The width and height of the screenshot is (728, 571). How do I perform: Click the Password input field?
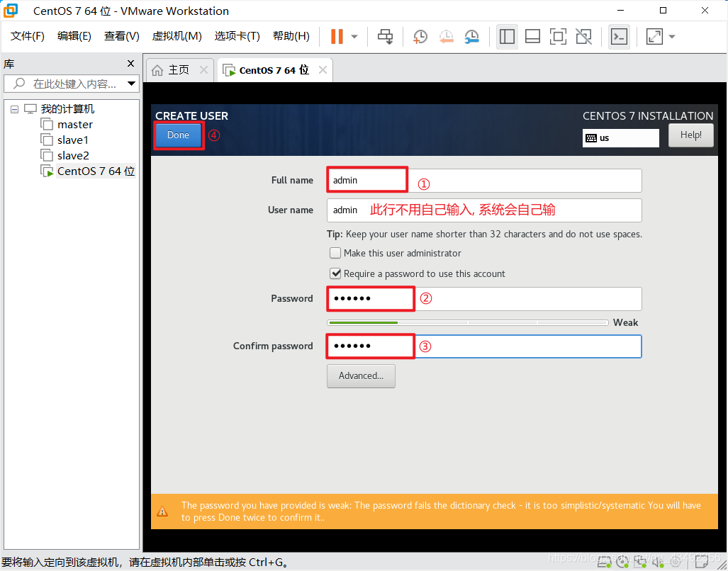click(x=484, y=299)
